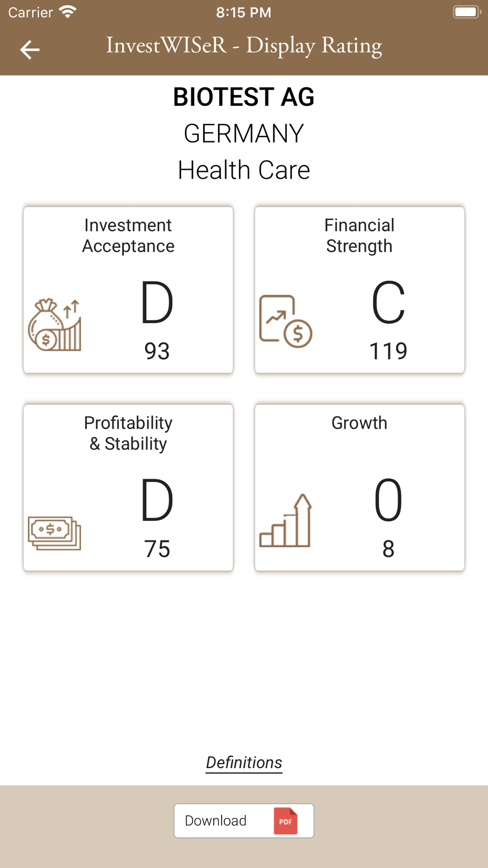This screenshot has width=488, height=868.
Task: Click the money bag Investment Acceptance icon
Action: 55,325
